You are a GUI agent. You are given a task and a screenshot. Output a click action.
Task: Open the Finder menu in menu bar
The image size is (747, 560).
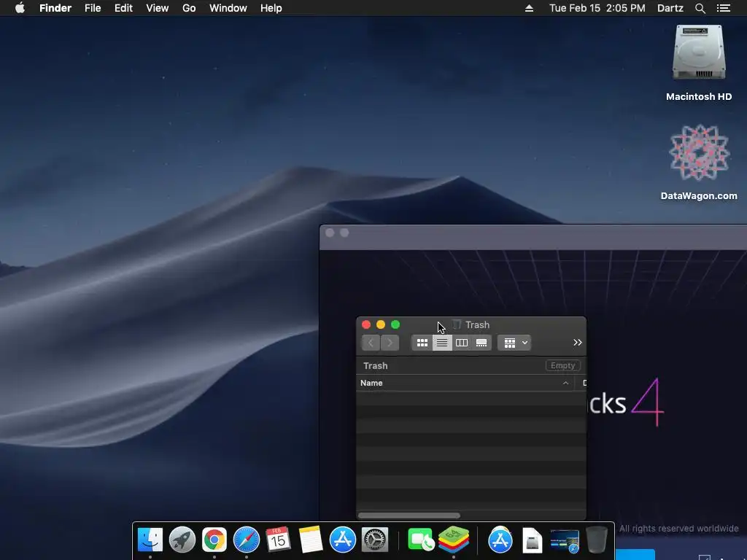(55, 8)
